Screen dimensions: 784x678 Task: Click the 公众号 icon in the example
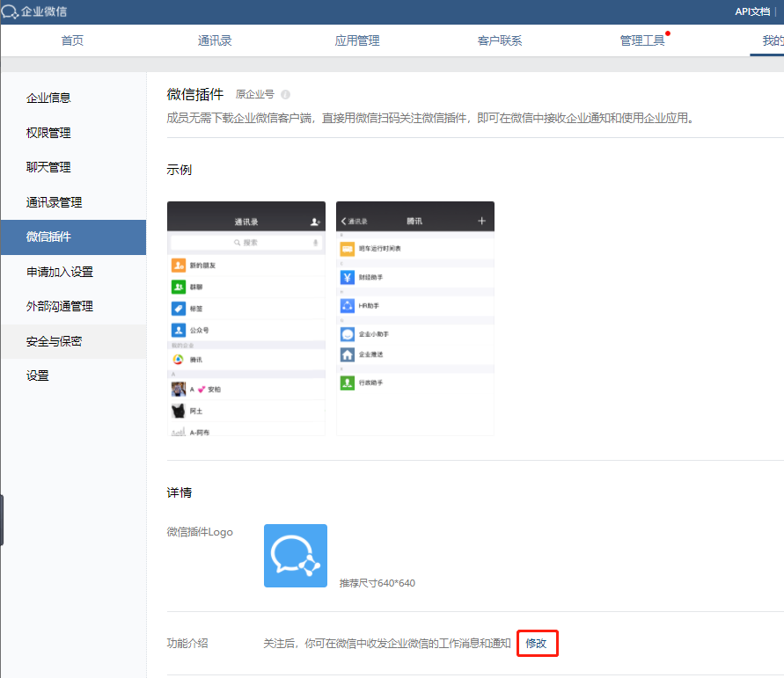(179, 331)
